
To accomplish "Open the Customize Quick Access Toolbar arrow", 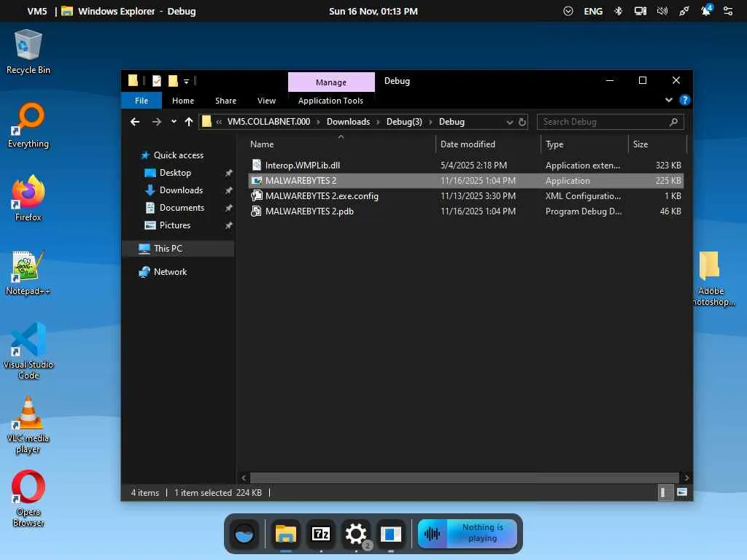I will click(186, 82).
